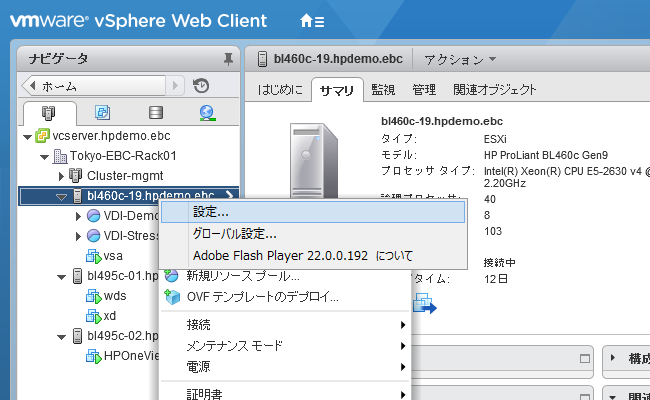
Task: Collapse the bl460c-19.hpdemo.ebc host node
Action: (61, 197)
